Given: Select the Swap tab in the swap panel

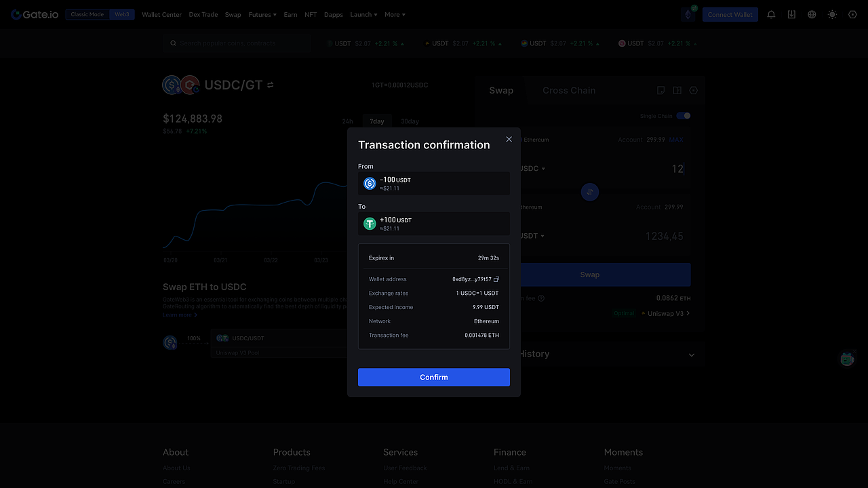Looking at the screenshot, I should pyautogui.click(x=501, y=90).
